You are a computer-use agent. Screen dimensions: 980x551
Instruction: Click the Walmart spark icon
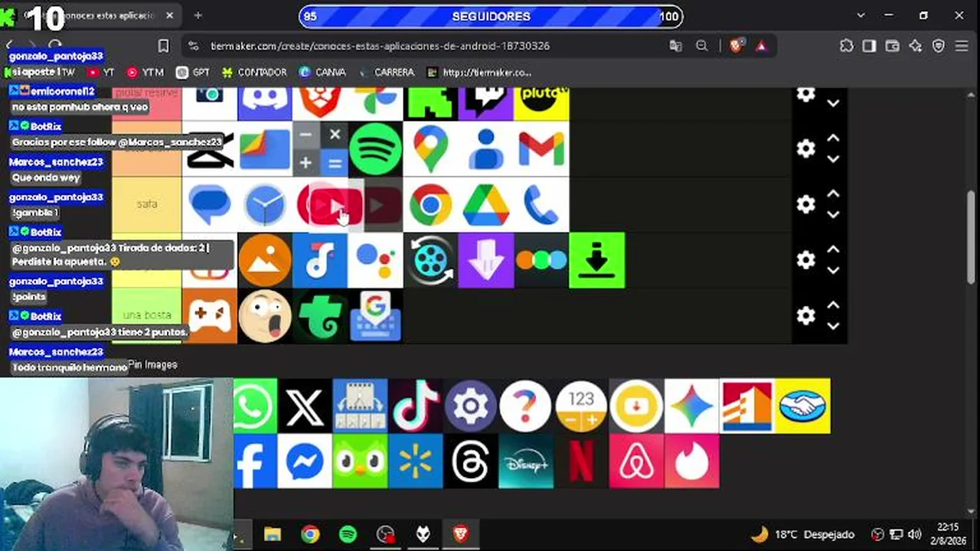(x=416, y=461)
